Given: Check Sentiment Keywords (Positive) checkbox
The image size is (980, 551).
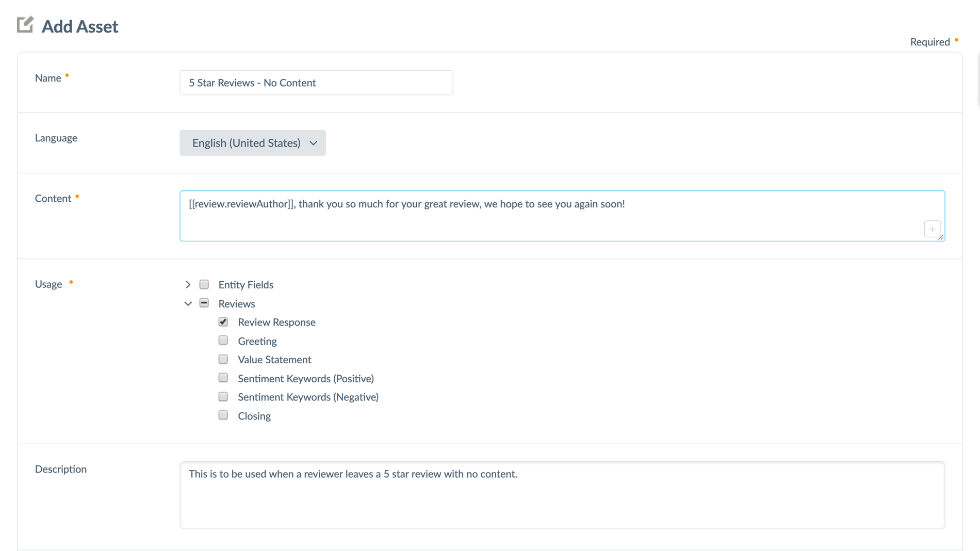Looking at the screenshot, I should pyautogui.click(x=223, y=378).
